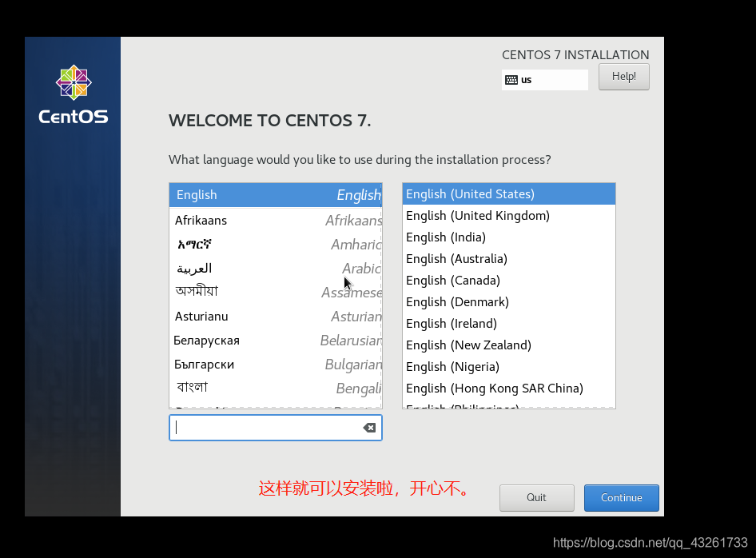Image resolution: width=756 pixels, height=558 pixels.
Task: Select the Belarusian language row
Action: (x=275, y=341)
